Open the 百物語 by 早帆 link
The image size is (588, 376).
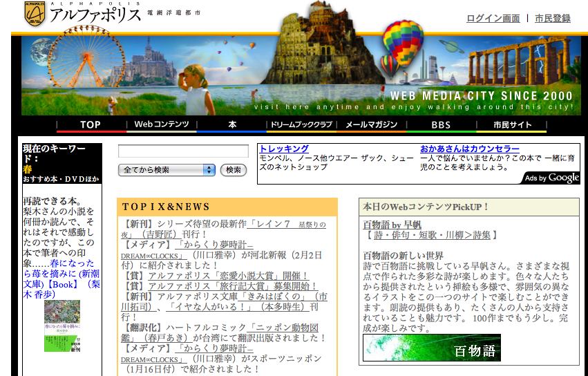coord(392,225)
